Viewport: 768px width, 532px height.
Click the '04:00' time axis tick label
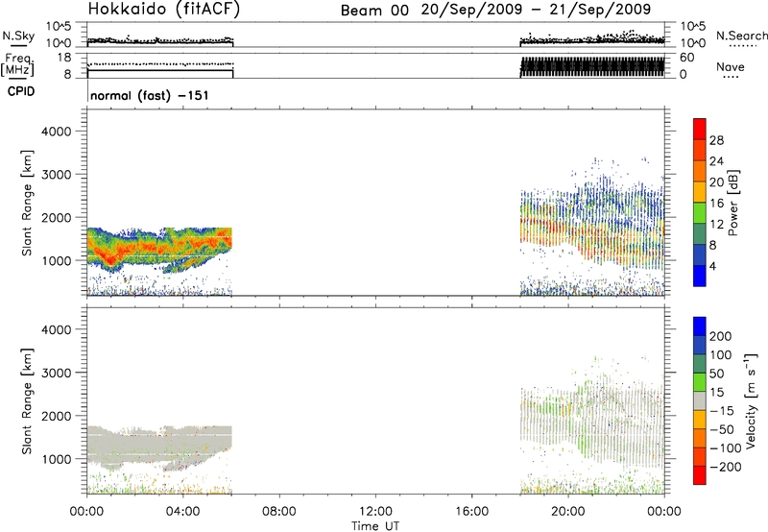pos(182,512)
